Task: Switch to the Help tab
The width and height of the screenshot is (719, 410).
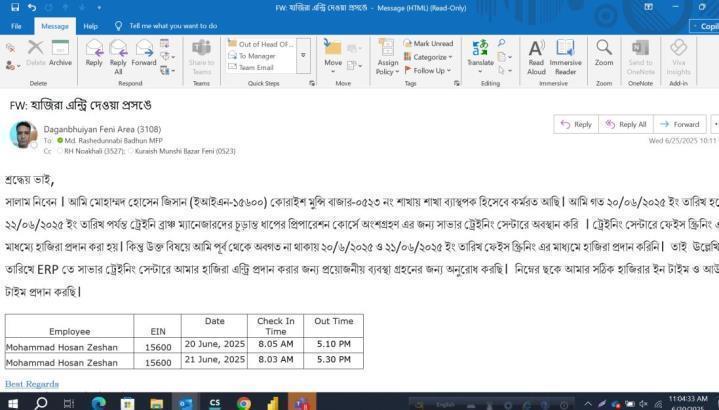Action: 91,25
